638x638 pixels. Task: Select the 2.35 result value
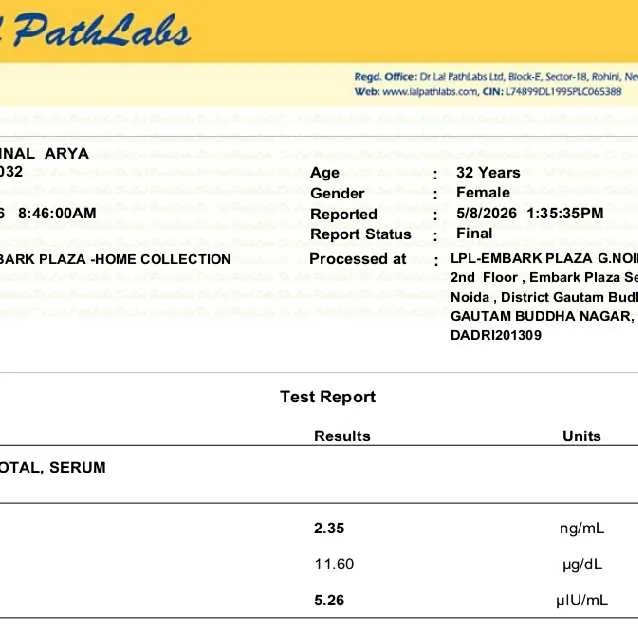pos(329,528)
